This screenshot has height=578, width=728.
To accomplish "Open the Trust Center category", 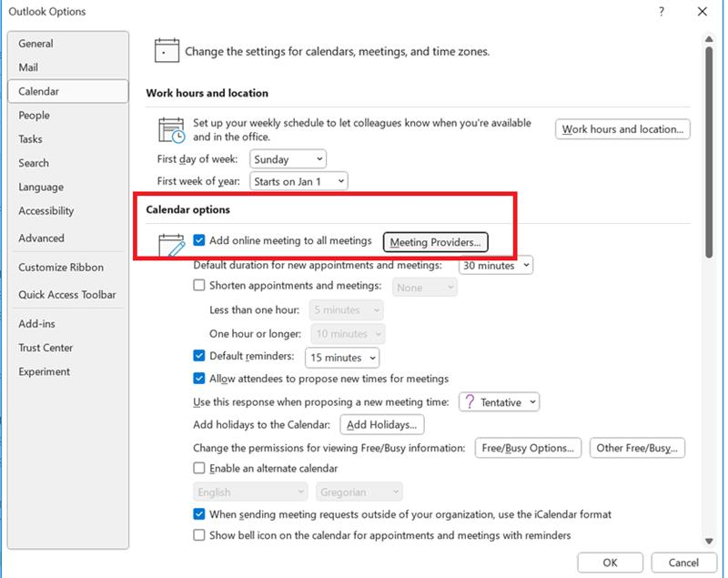I will click(67, 348).
